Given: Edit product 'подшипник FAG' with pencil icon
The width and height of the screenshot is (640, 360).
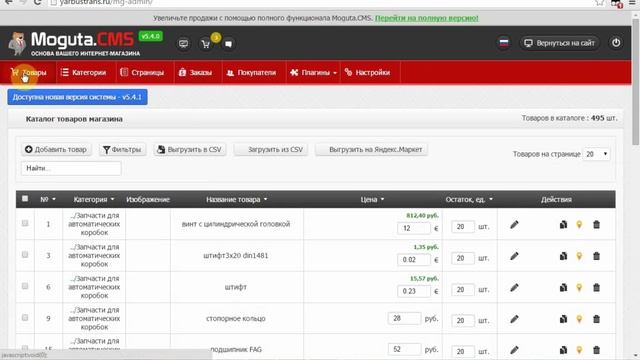Looking at the screenshot, I should (514, 350).
